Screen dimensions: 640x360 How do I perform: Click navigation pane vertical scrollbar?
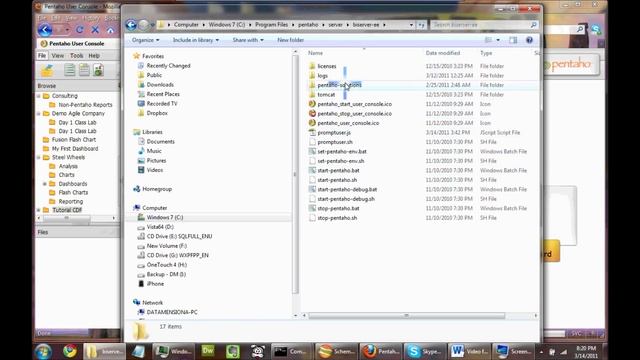point(296,175)
